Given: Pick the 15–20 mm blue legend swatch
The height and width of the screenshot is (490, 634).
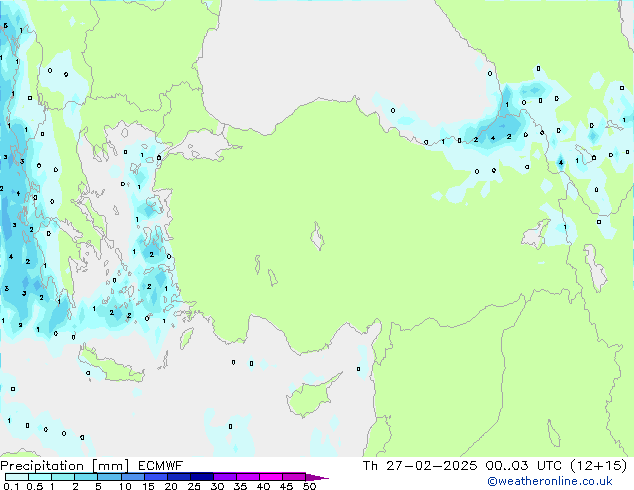Looking at the screenshot, I should pos(156,477).
